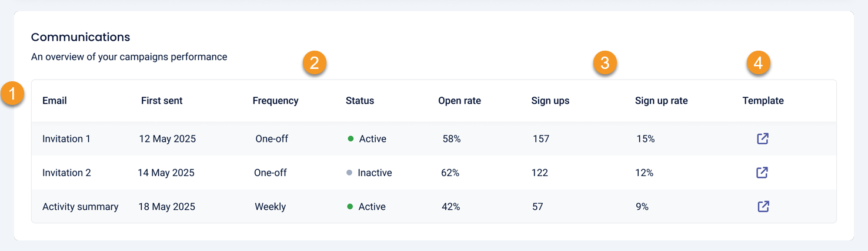The image size is (868, 251).
Task: Click the Email column header
Action: coord(55,101)
